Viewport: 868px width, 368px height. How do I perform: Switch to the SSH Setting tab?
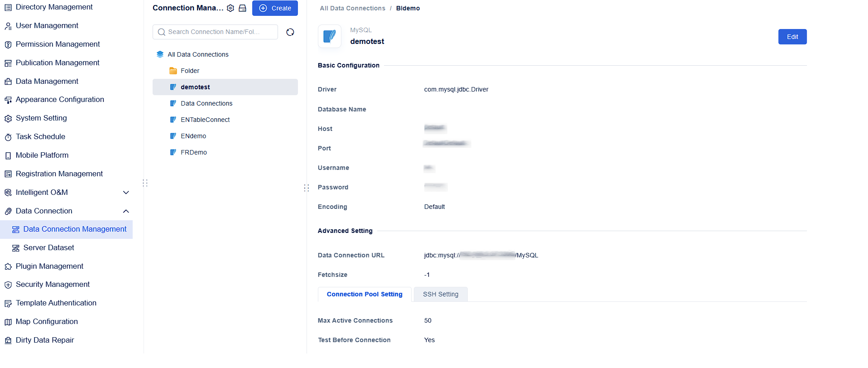pos(441,294)
